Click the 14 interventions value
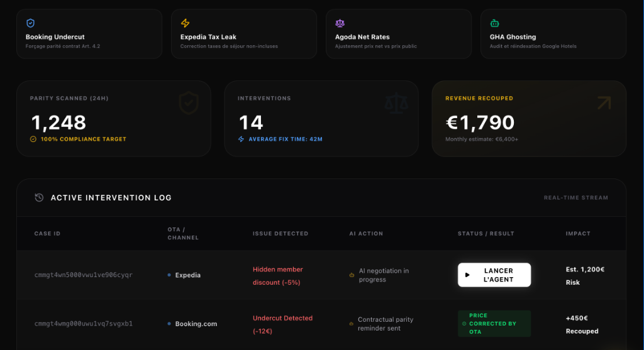Image resolution: width=644 pixels, height=350 pixels. pos(251,123)
